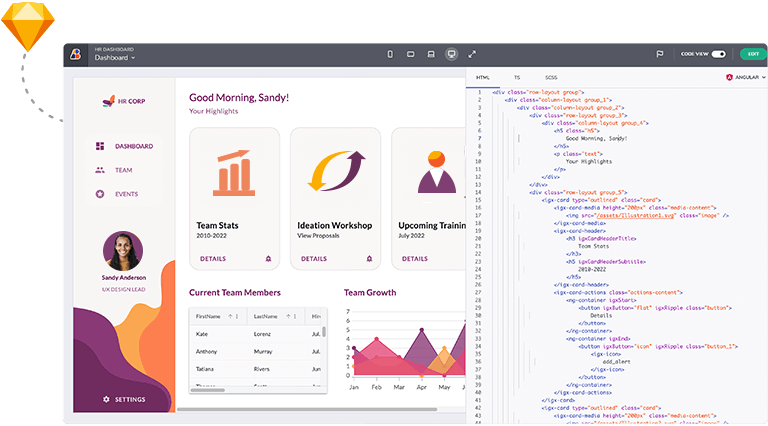Switch to the SCSS code tab
Image resolution: width=768 pixels, height=426 pixels.
[x=551, y=77]
